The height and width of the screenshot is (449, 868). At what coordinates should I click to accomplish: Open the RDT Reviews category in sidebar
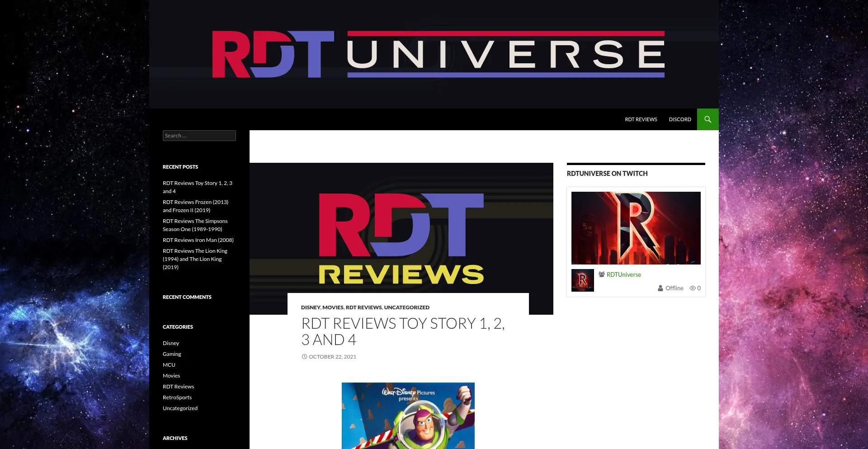[179, 387]
